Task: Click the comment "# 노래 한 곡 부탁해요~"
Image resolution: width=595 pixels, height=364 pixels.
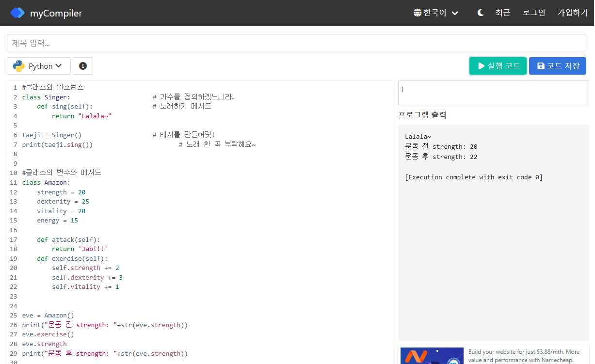Action: click(x=217, y=144)
